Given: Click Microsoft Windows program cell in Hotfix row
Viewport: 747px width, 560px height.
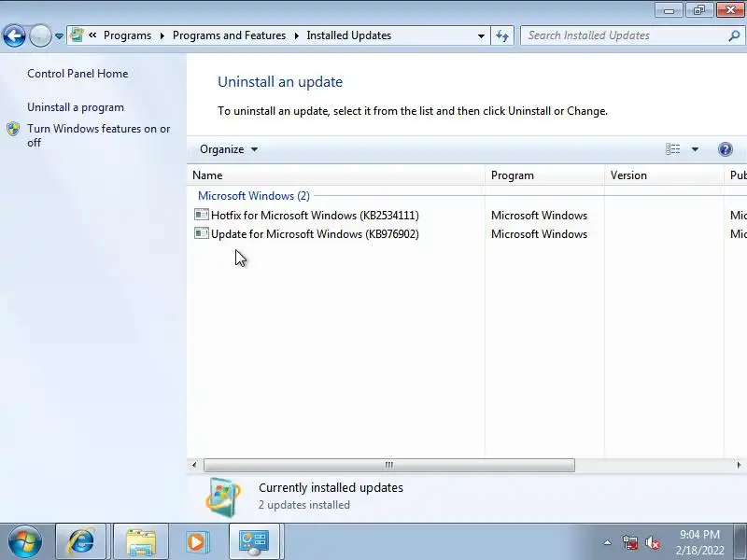Looking at the screenshot, I should (540, 216).
